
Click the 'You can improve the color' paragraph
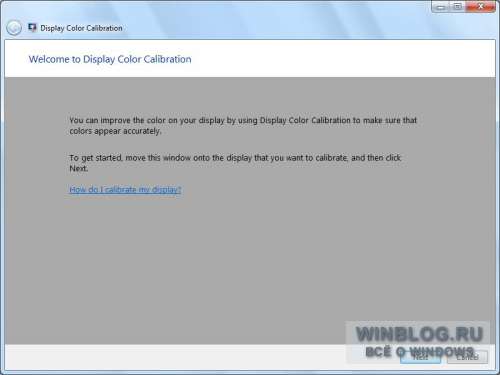point(243,125)
